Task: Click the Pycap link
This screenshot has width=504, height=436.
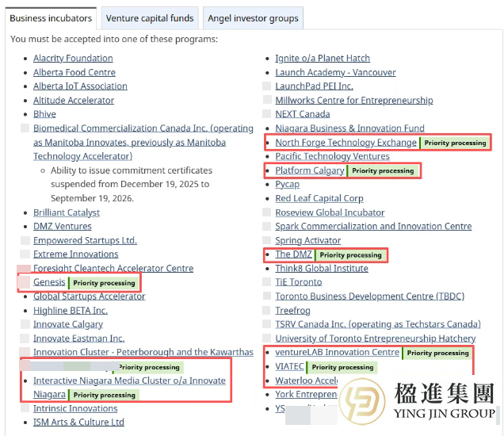Action: pyautogui.click(x=288, y=185)
